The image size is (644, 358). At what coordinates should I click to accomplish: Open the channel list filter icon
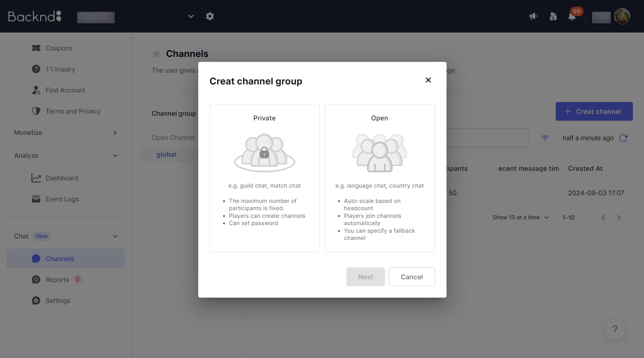pyautogui.click(x=545, y=138)
